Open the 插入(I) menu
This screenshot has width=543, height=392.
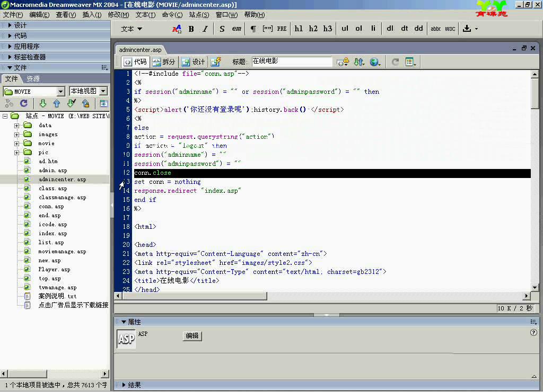point(92,15)
